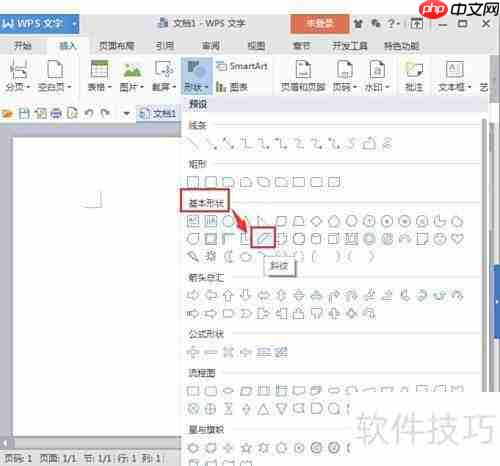Select the plus sign formula shape

point(193,352)
